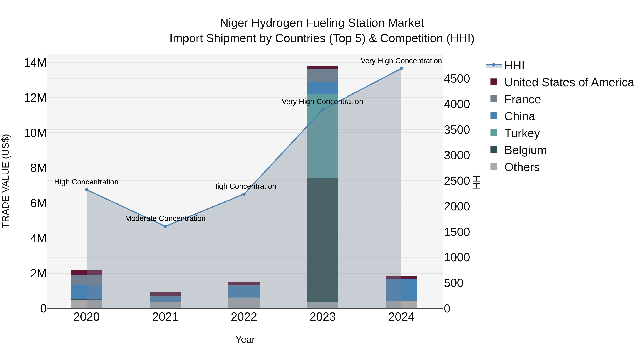
Task: Toggle HHI line legend entry
Action: click(x=505, y=65)
